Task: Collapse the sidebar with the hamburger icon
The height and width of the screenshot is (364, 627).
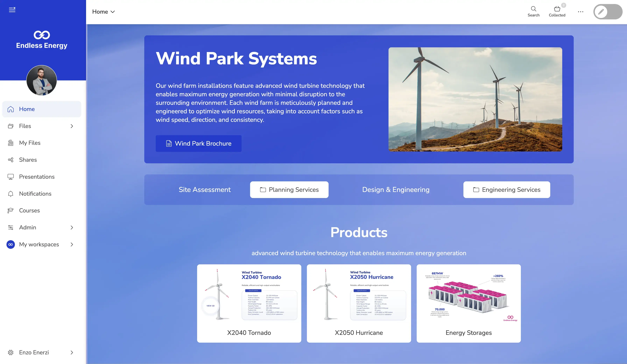Action: [12, 10]
